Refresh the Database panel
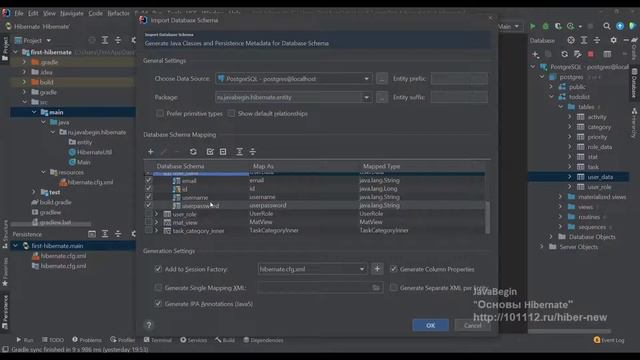This screenshot has height=360, width=640. [564, 54]
